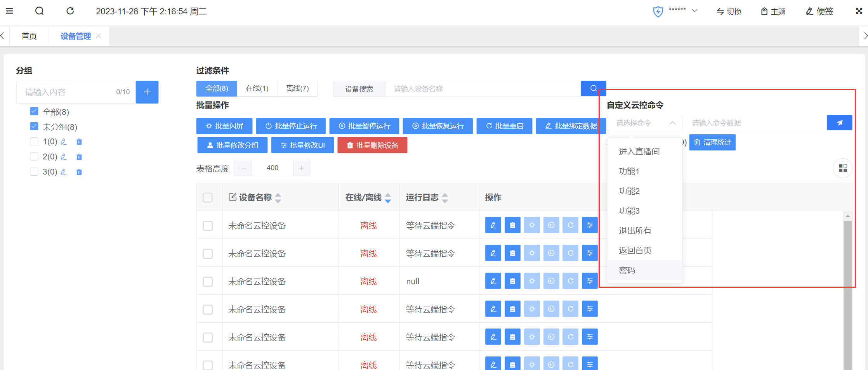Tick the first device row checkbox

208,226
